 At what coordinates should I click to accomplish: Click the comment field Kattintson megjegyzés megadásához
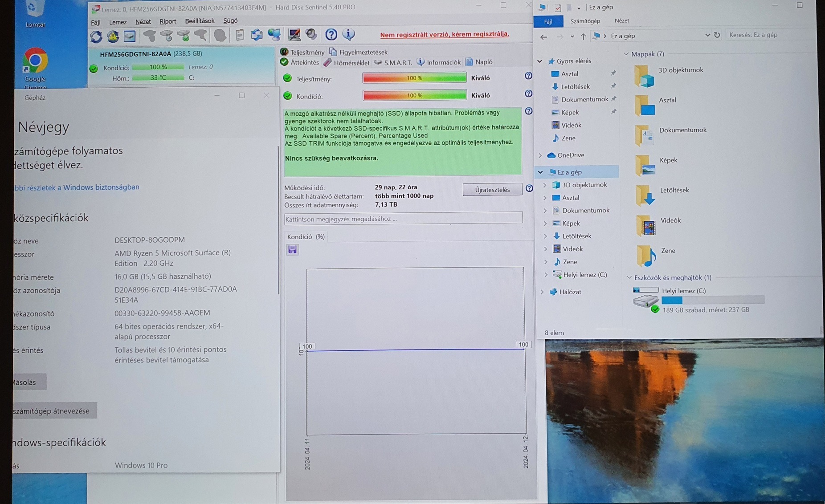tap(404, 219)
